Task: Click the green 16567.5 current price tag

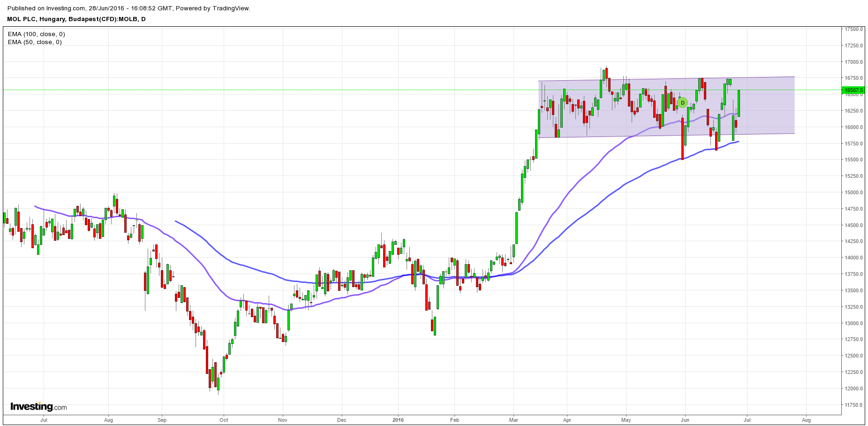Action: pyautogui.click(x=853, y=90)
